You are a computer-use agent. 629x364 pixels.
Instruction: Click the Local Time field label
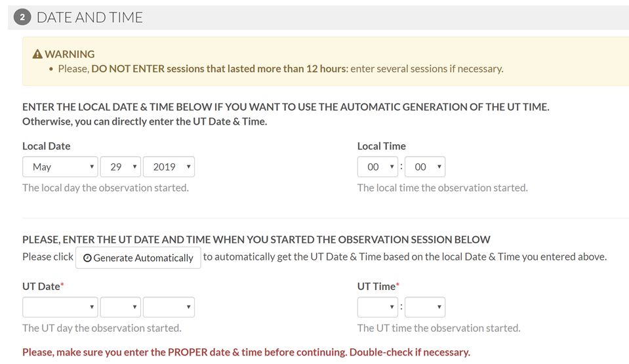pyautogui.click(x=382, y=146)
